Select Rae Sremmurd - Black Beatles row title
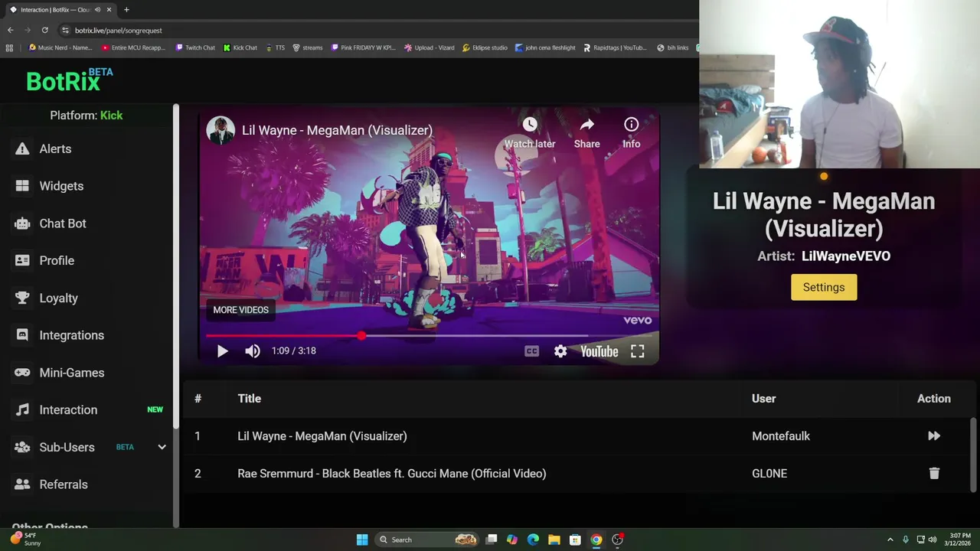 tap(392, 474)
